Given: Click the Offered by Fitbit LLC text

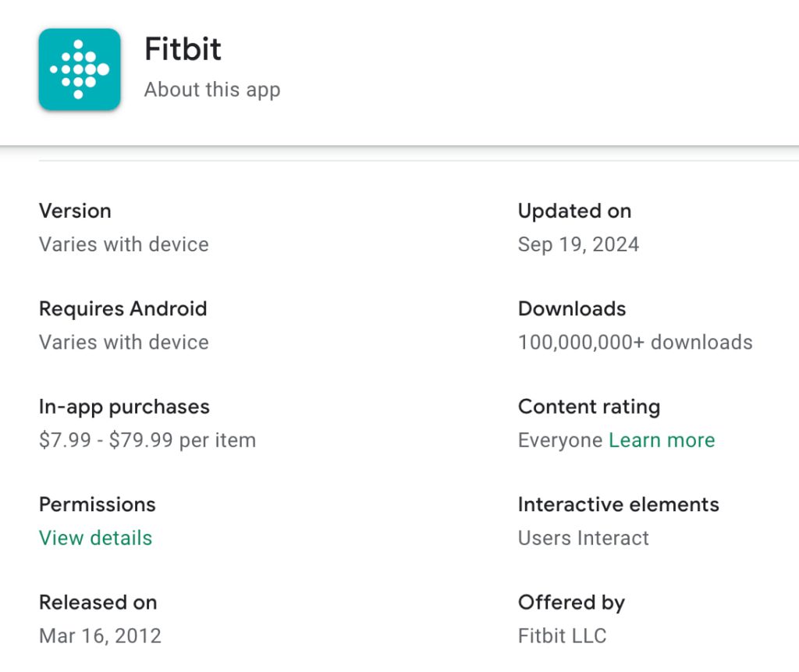Looking at the screenshot, I should click(x=562, y=635).
